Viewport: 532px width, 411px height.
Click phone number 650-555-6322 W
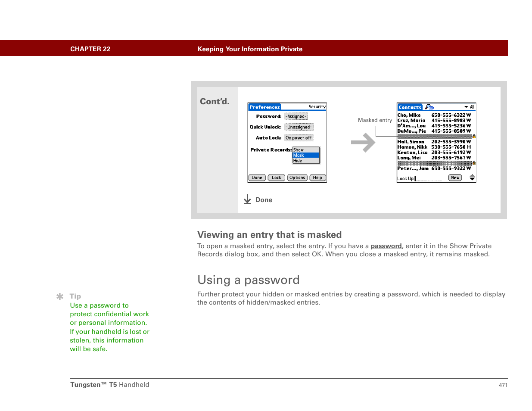pos(451,115)
